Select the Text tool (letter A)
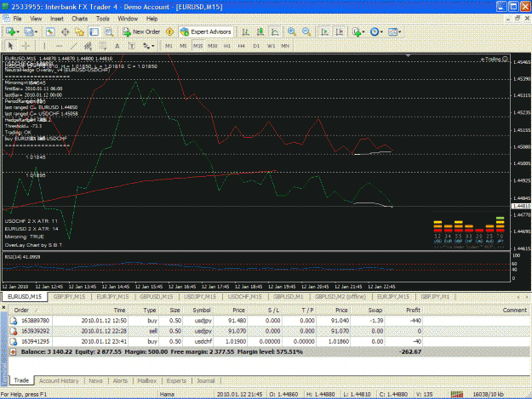 coord(117,46)
